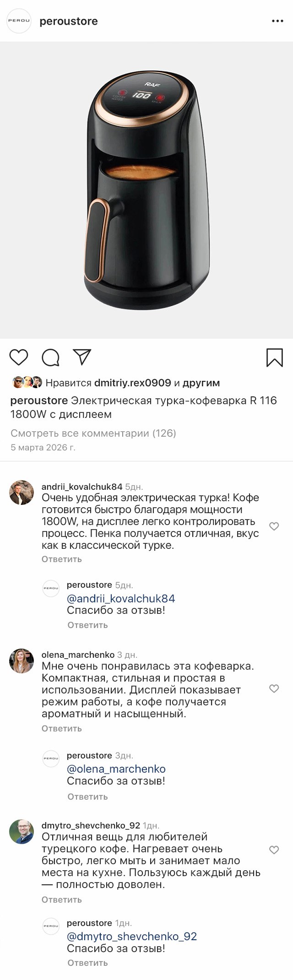Open dmytro_shevchenko_92's profile picture
This screenshot has width=293, height=980.
[22, 831]
